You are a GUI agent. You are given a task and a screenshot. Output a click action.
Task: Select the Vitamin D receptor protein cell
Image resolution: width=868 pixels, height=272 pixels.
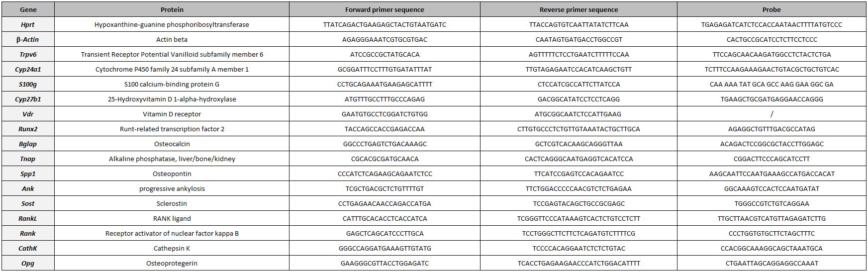(x=172, y=114)
